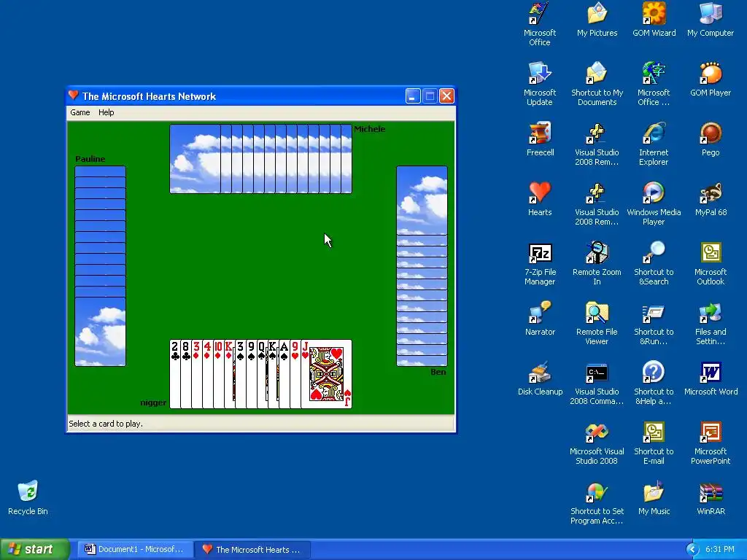Open My Music desktop folder
The width and height of the screenshot is (747, 560).
coord(654,498)
